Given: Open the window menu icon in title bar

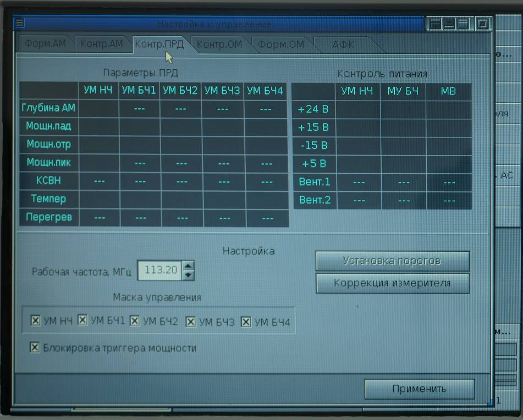Looking at the screenshot, I should click(19, 23).
